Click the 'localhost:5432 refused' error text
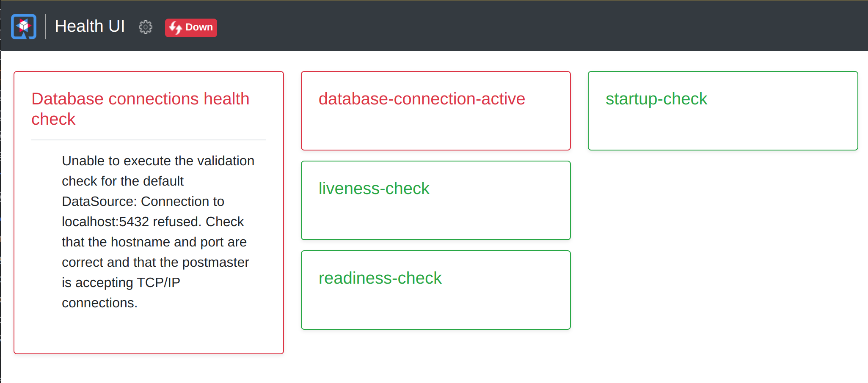The image size is (868, 383). 132,222
